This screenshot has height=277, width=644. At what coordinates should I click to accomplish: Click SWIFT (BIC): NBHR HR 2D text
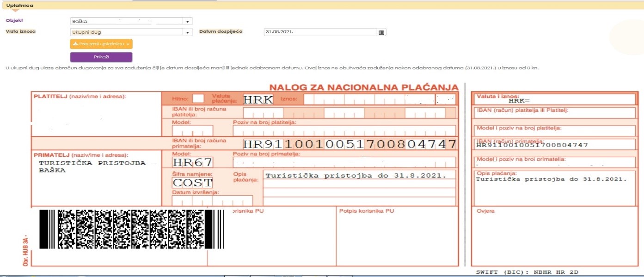pyautogui.click(x=527, y=272)
